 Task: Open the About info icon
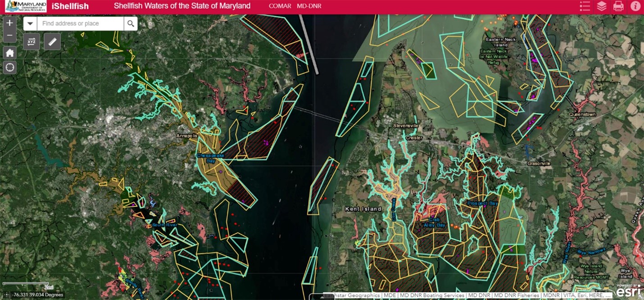(x=635, y=6)
